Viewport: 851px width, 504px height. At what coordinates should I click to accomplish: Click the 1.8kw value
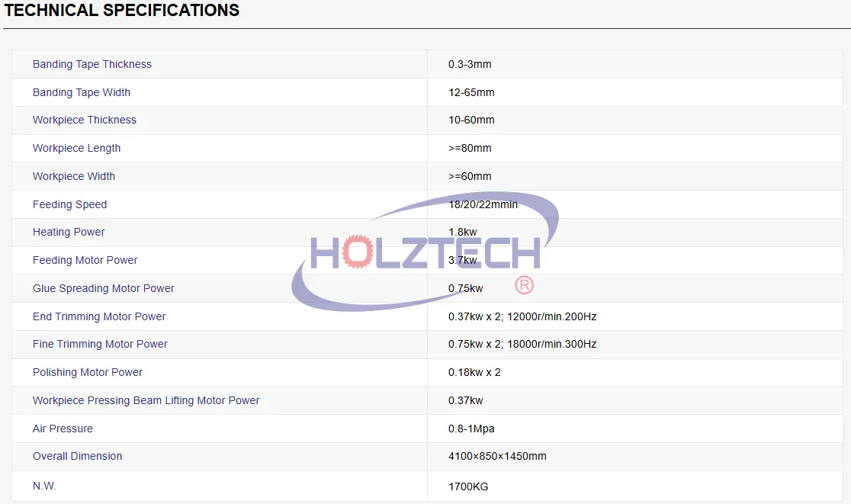pyautogui.click(x=463, y=233)
